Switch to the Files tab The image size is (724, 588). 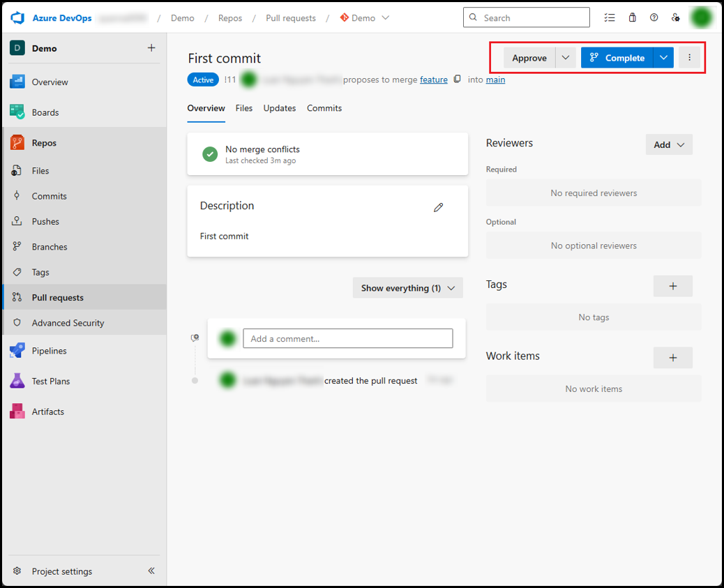click(244, 108)
